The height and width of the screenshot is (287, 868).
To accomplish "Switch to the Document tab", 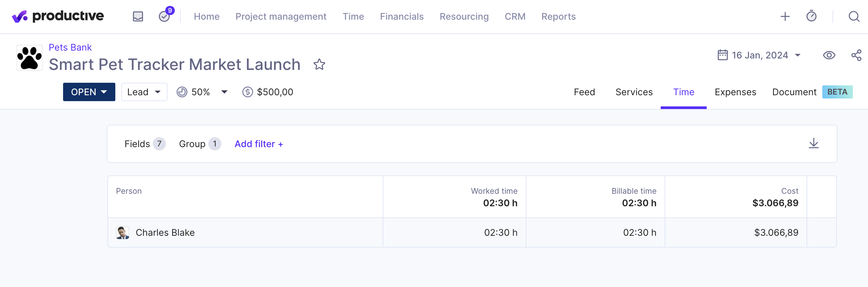I will click(x=794, y=92).
